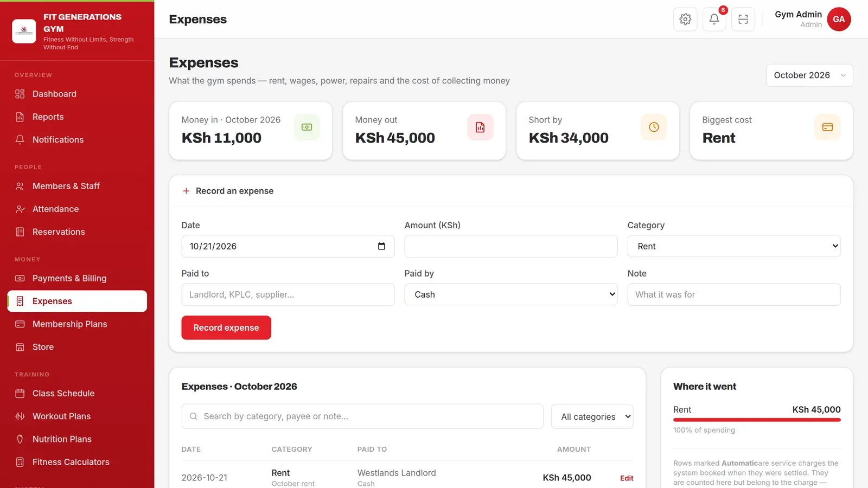Open notifications bell with badge 8
Viewport: 868px width, 488px height.
(x=714, y=19)
